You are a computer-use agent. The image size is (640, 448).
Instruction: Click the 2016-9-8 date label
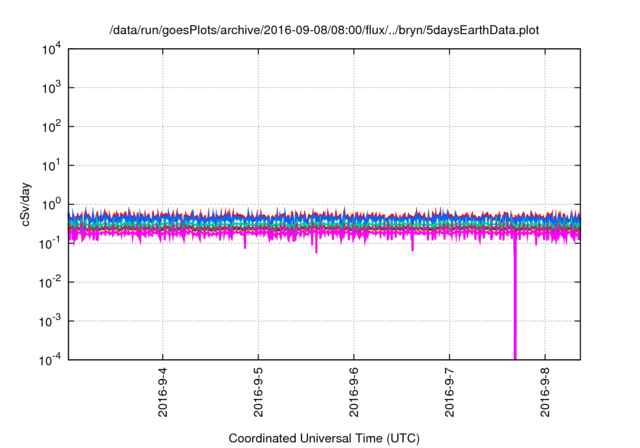coord(545,392)
